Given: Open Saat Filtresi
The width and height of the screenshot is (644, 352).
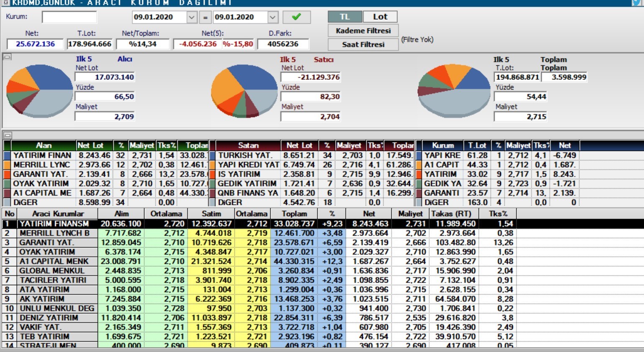Looking at the screenshot, I should coord(363,44).
